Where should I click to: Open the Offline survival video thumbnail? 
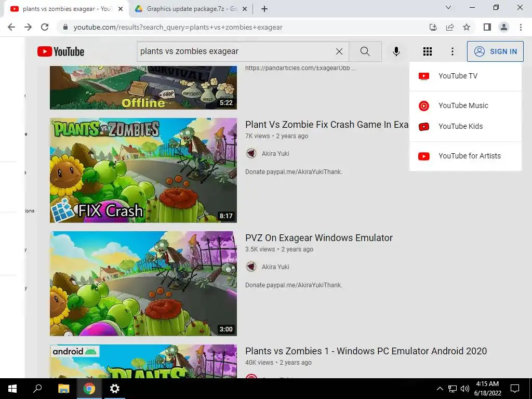coord(143,87)
